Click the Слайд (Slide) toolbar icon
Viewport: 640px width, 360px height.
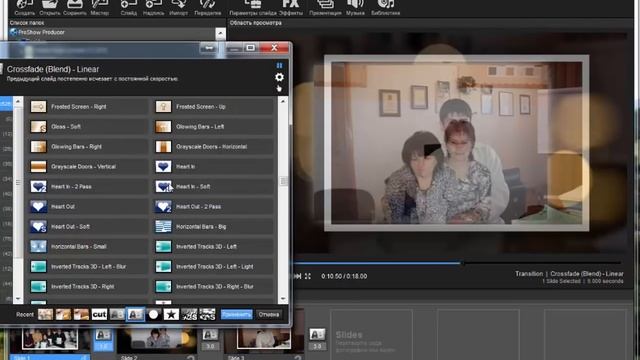pyautogui.click(x=129, y=6)
